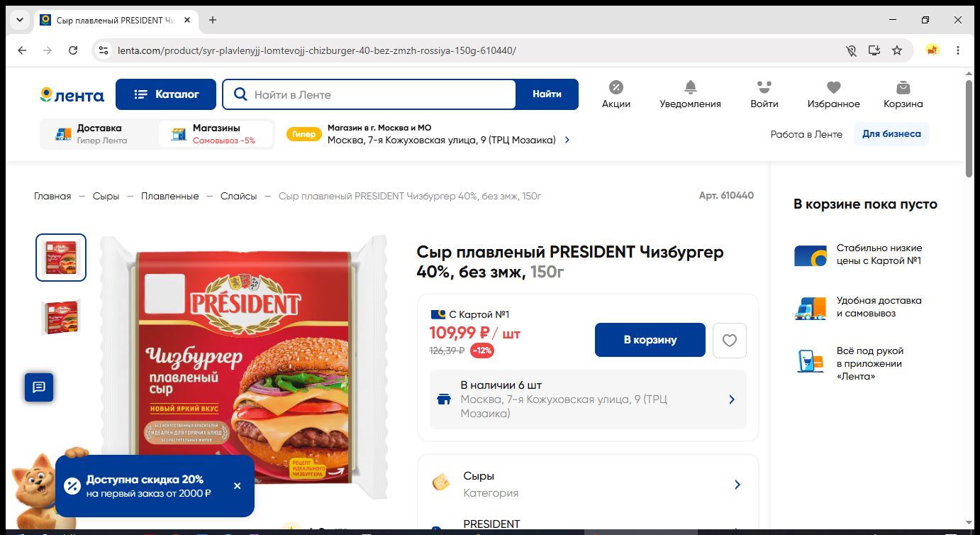The width and height of the screenshot is (980, 535).
Task: Switch to Доставка Гипер Лента mode
Action: (99, 134)
